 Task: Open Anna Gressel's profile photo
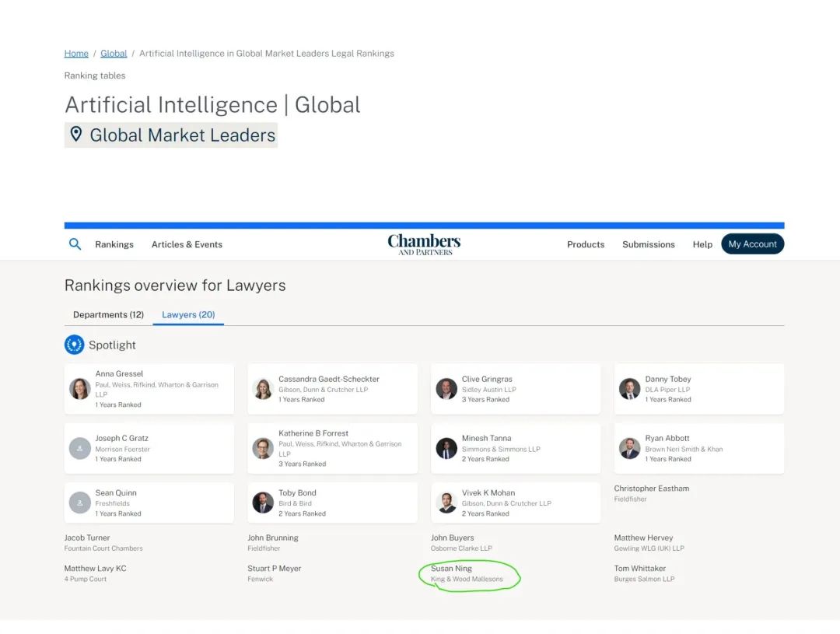pyautogui.click(x=80, y=389)
